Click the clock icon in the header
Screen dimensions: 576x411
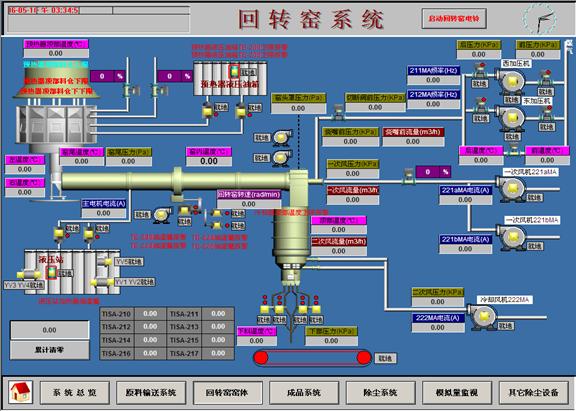point(539,19)
